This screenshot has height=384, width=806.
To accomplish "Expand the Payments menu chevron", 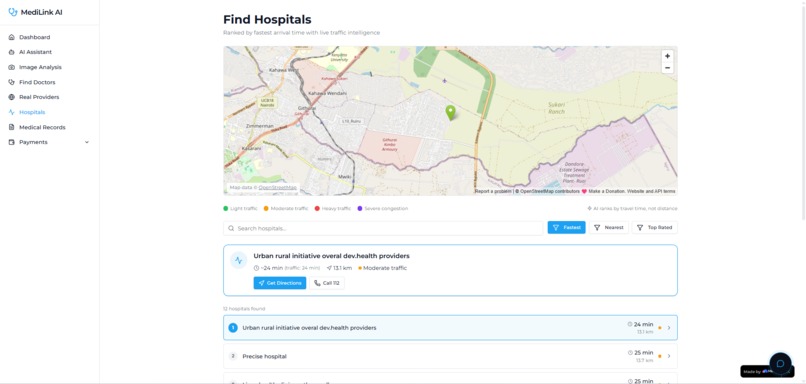I will [x=86, y=142].
